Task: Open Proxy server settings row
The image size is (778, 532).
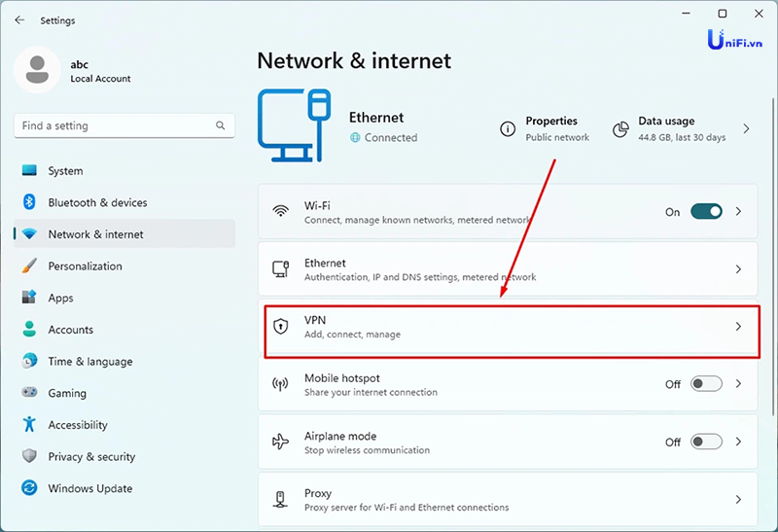Action: [x=508, y=499]
